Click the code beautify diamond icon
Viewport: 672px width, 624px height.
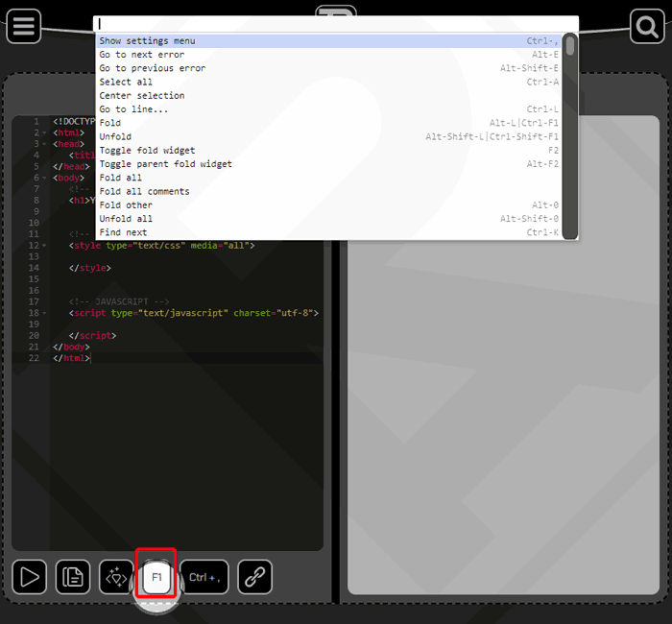[116, 577]
